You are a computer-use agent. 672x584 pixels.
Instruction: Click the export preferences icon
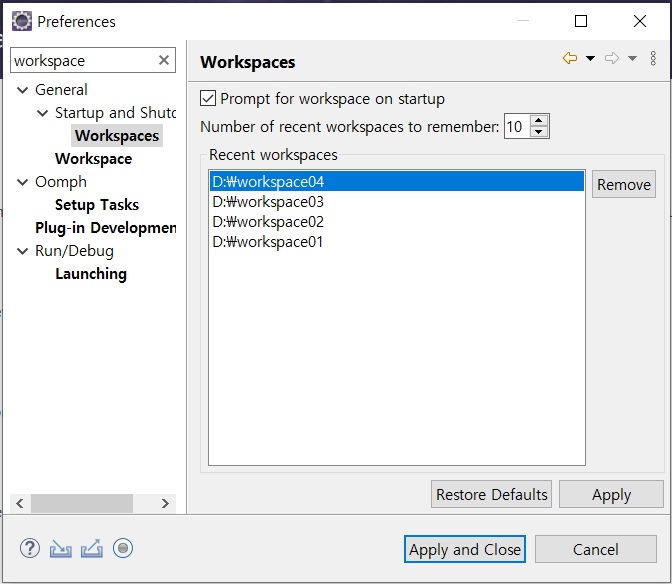click(x=92, y=548)
